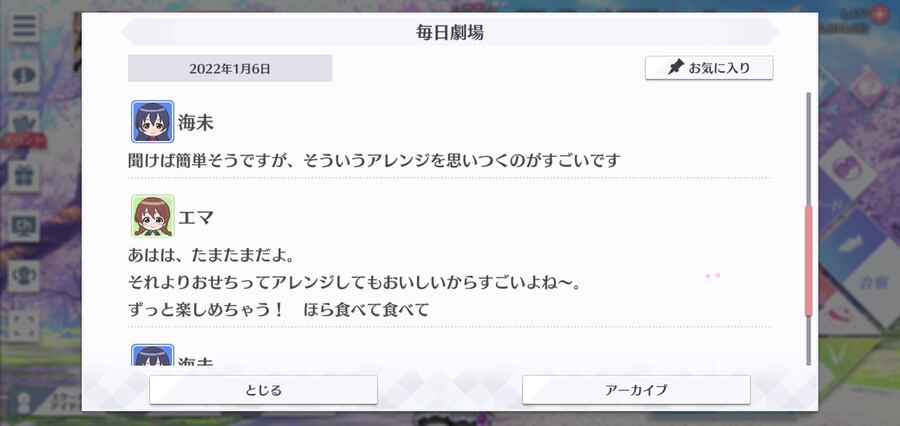The height and width of the screenshot is (426, 900).
Task: Close dialog with とじる button
Action: tap(263, 390)
